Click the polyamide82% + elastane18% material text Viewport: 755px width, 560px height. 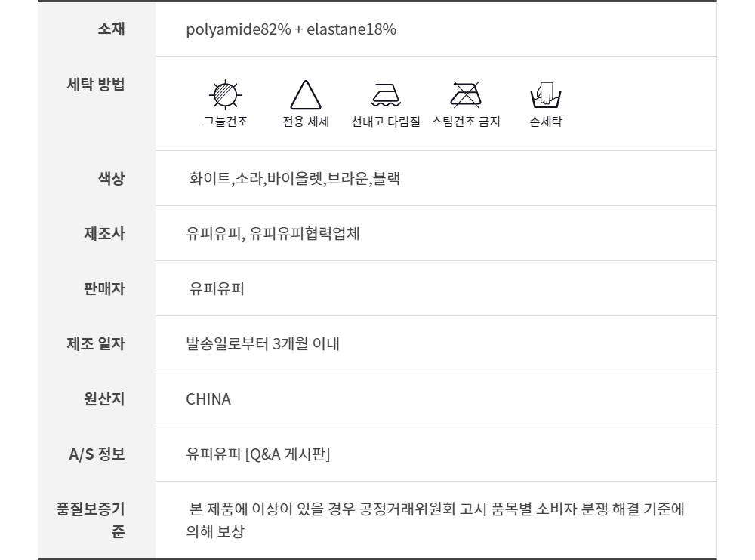(x=291, y=30)
